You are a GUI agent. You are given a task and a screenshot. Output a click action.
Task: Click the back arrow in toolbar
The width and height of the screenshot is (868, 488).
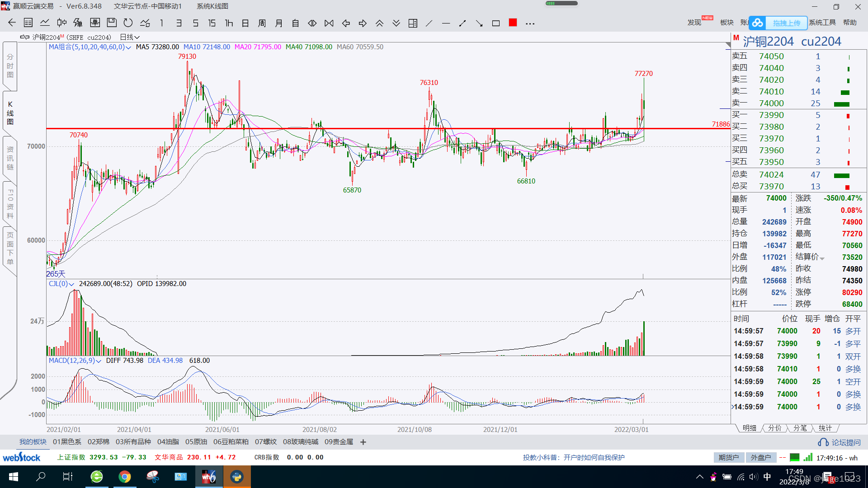pos(12,23)
